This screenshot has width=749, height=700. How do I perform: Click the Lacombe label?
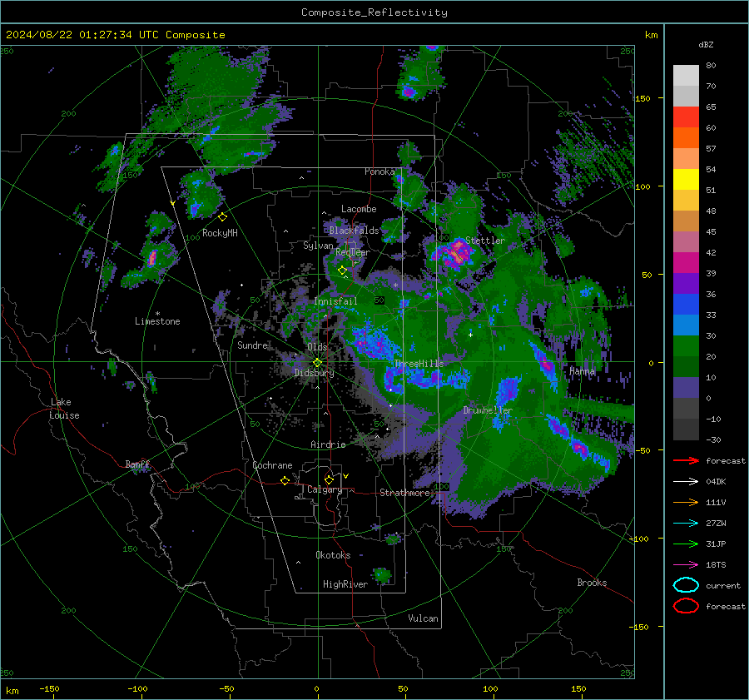click(x=359, y=209)
